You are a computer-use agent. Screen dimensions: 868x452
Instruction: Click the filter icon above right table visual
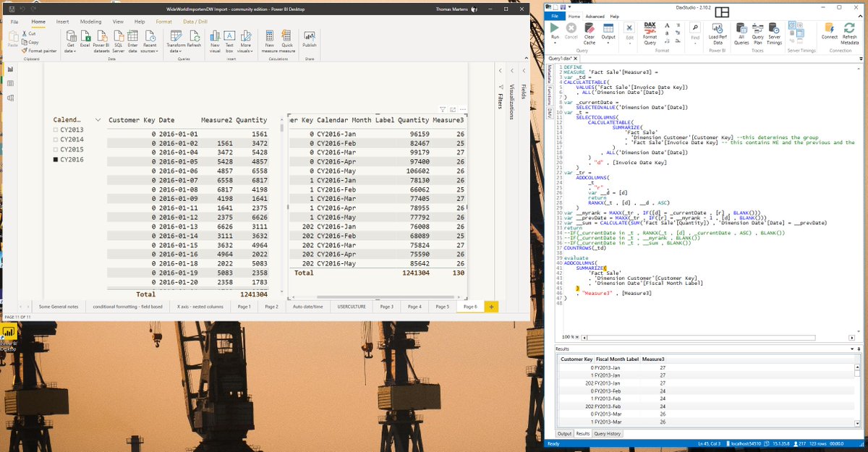[443, 109]
